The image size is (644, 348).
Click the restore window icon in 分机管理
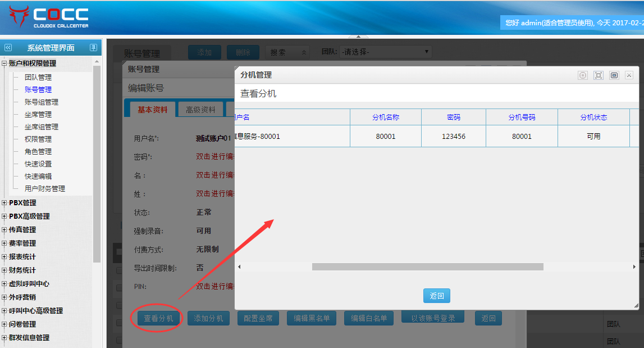click(x=614, y=75)
